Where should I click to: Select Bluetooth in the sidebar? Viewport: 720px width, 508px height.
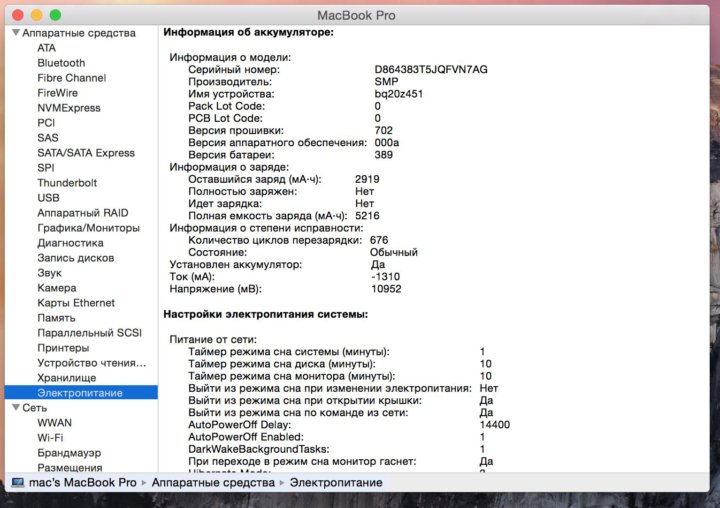click(61, 63)
